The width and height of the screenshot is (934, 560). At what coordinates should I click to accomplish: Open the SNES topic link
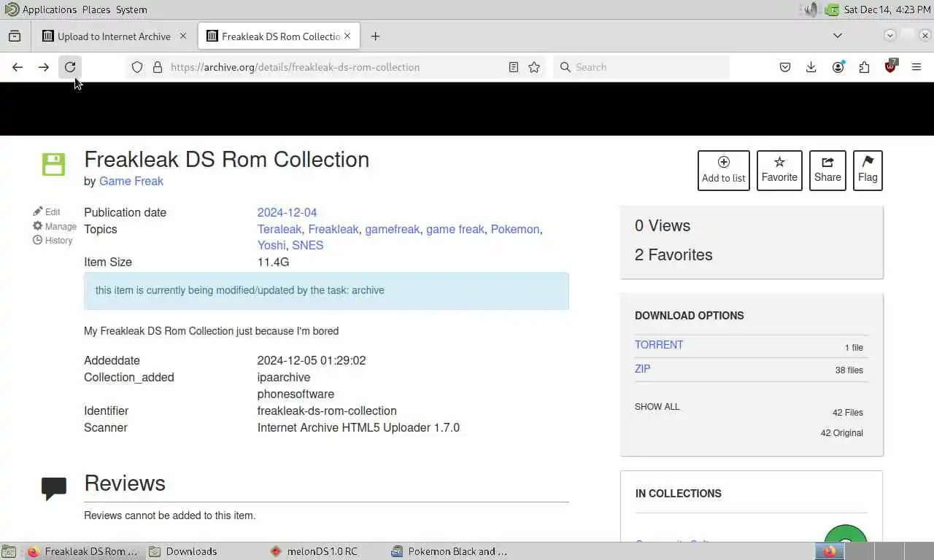pos(308,245)
